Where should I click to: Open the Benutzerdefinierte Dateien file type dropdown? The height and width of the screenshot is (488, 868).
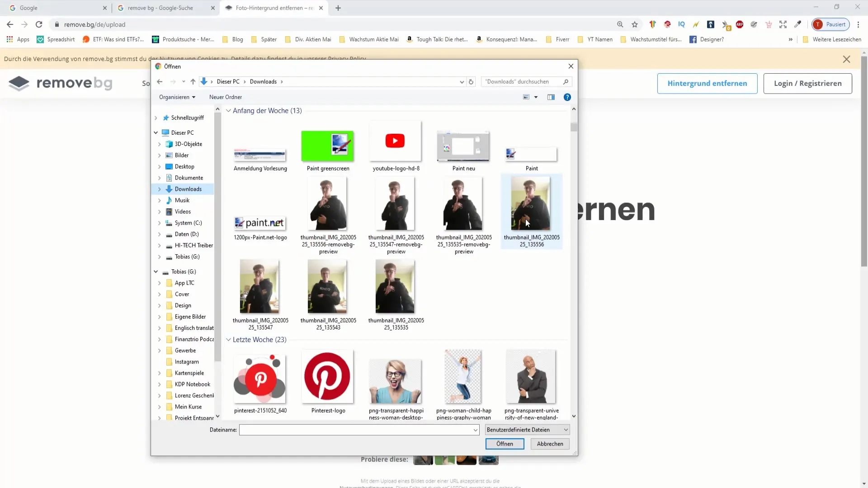(x=527, y=430)
